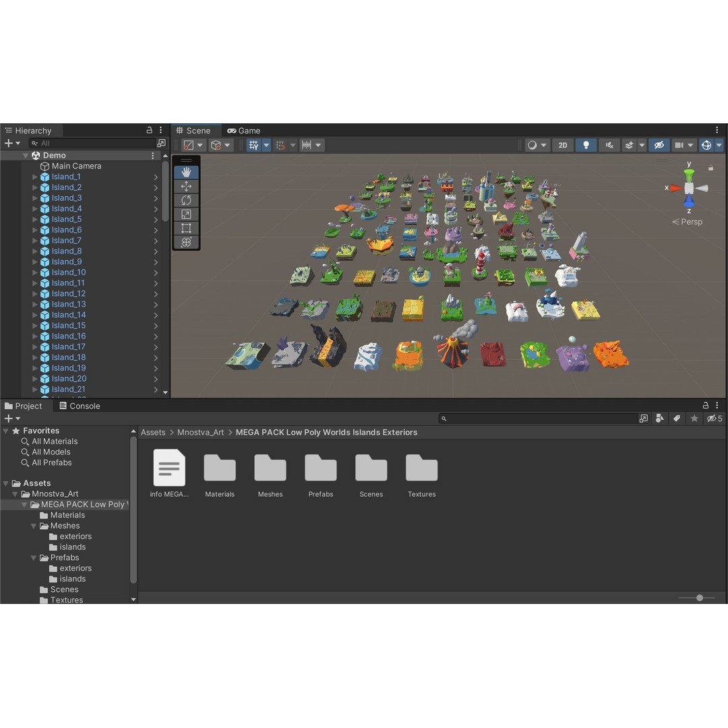Image resolution: width=728 pixels, height=728 pixels.
Task: Toggle 2D view mode
Action: (563, 146)
